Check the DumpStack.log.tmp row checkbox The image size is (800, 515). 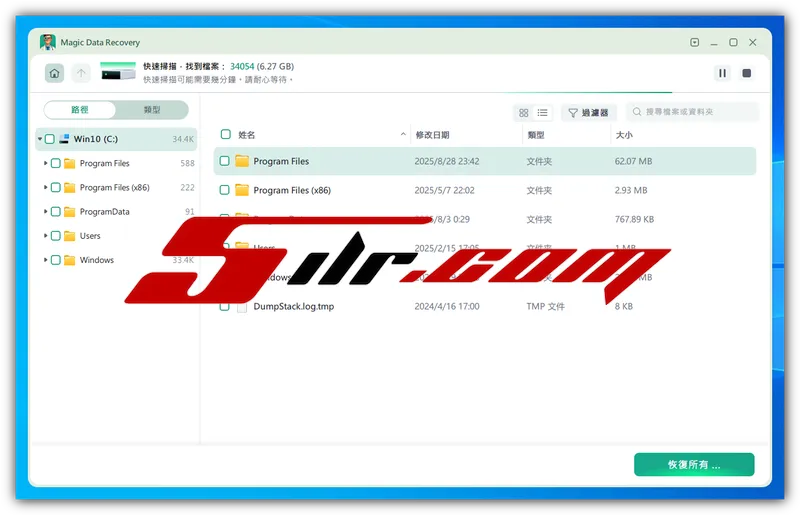click(224, 307)
